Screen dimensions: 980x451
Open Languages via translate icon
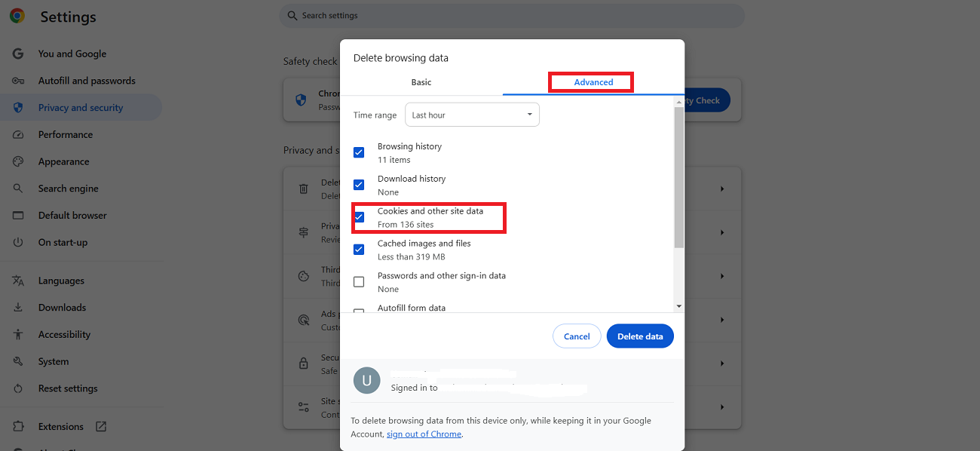pyautogui.click(x=18, y=280)
